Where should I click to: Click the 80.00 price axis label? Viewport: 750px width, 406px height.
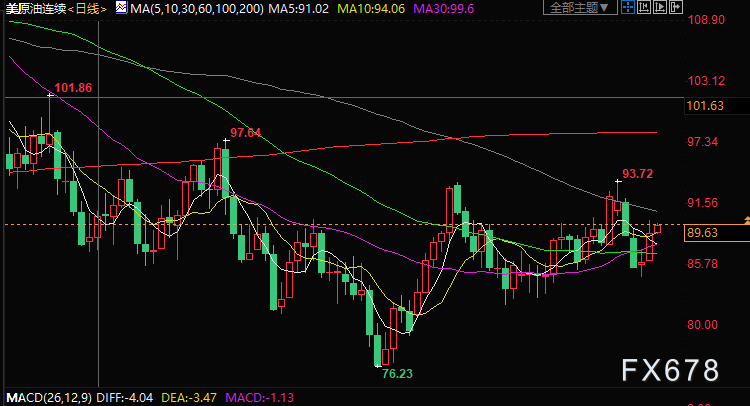[x=703, y=325]
